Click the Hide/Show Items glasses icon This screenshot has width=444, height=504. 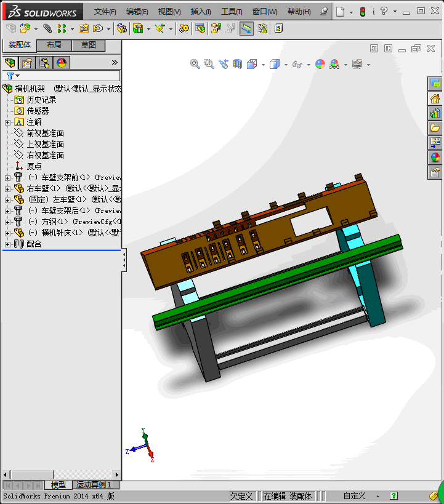[x=297, y=65]
